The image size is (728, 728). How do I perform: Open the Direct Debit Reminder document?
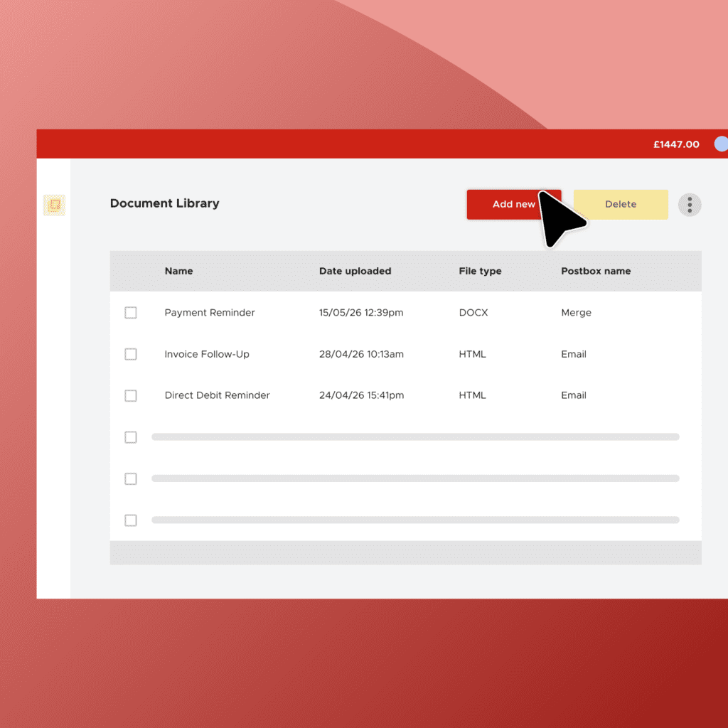pyautogui.click(x=218, y=395)
